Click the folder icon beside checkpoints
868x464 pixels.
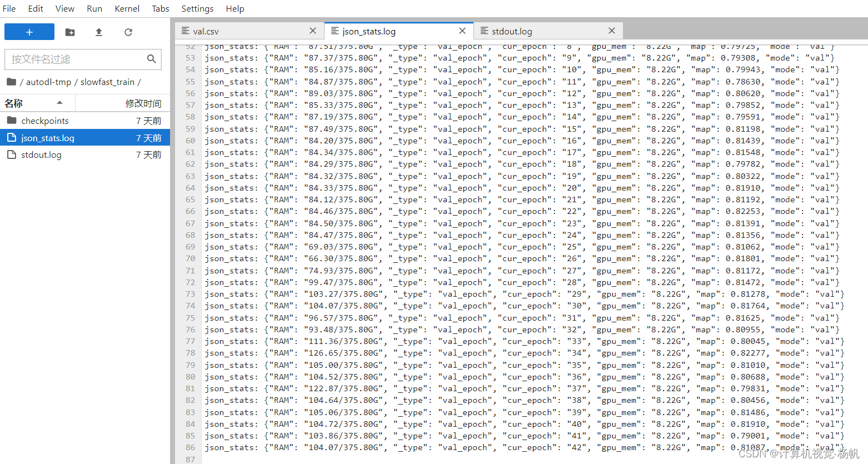tap(12, 121)
